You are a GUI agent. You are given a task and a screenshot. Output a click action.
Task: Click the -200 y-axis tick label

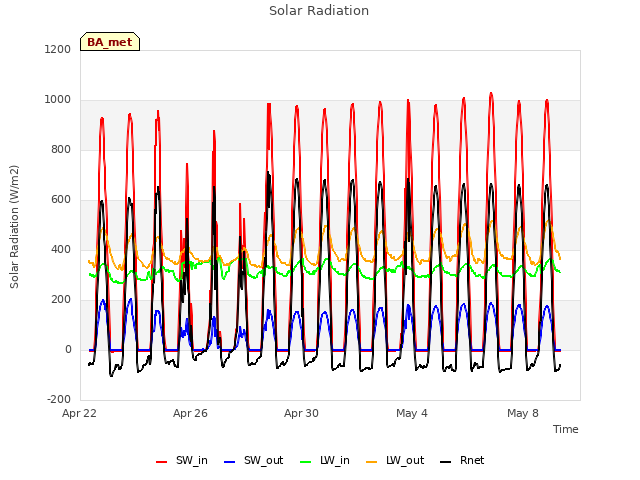[59, 400]
